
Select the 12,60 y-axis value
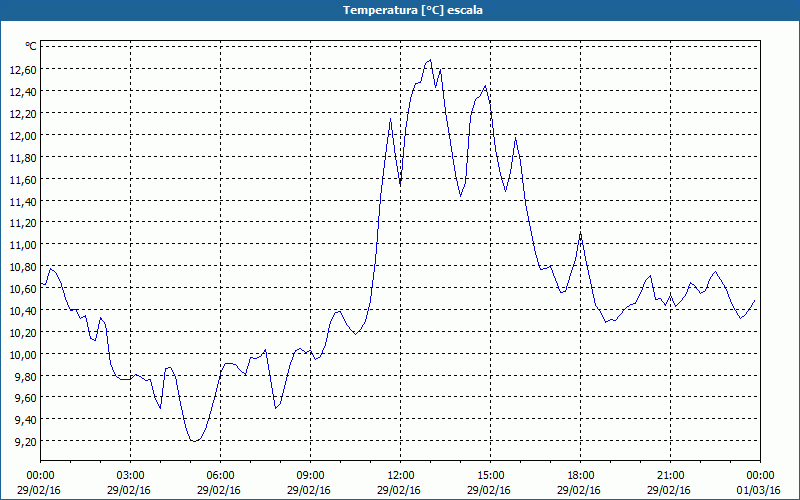point(23,70)
